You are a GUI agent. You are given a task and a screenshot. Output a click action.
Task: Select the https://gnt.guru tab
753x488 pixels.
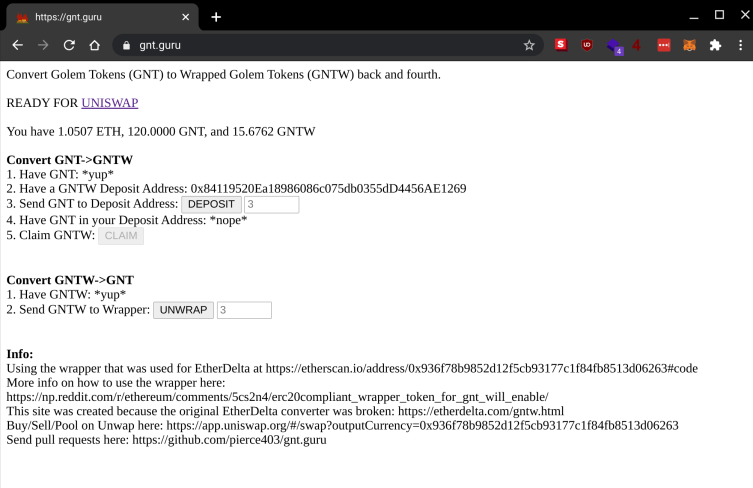[102, 17]
